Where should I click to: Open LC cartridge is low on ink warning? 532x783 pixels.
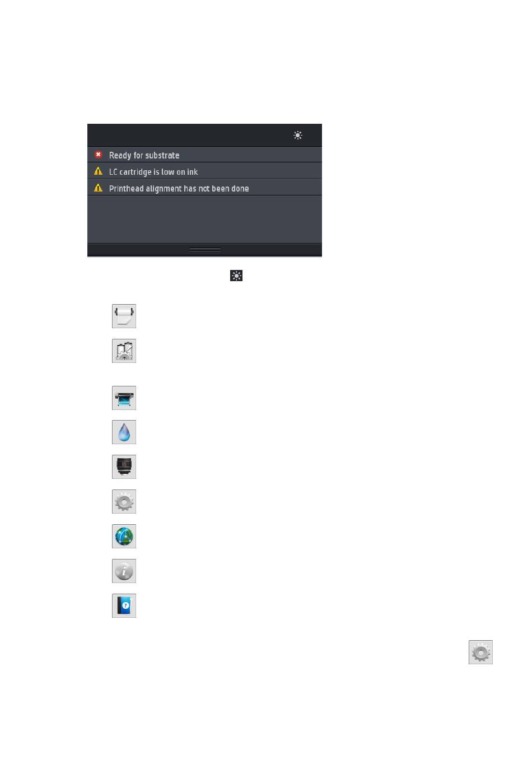(204, 171)
